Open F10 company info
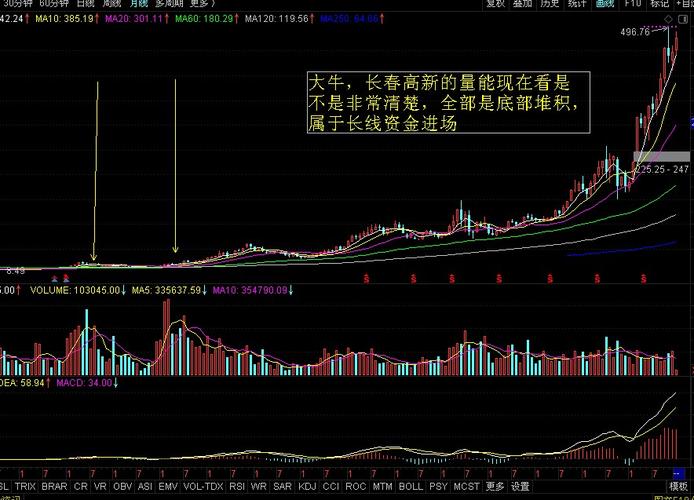 click(633, 4)
